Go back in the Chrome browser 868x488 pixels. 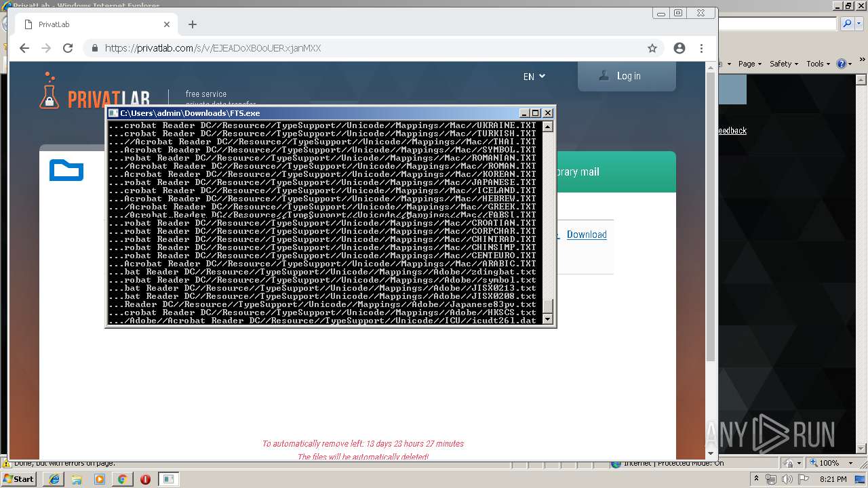(24, 48)
